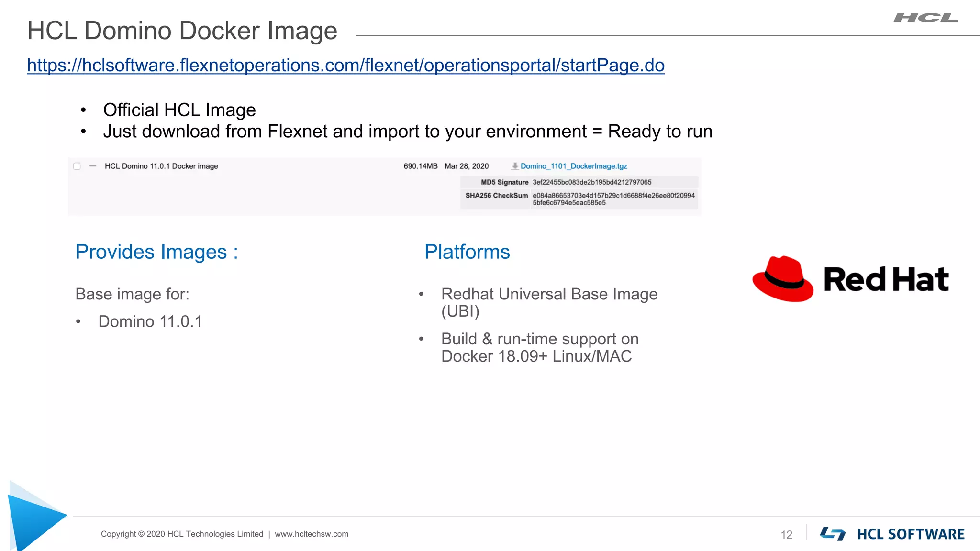Click the Provides Images heading
This screenshot has height=551, width=980.
coord(157,252)
